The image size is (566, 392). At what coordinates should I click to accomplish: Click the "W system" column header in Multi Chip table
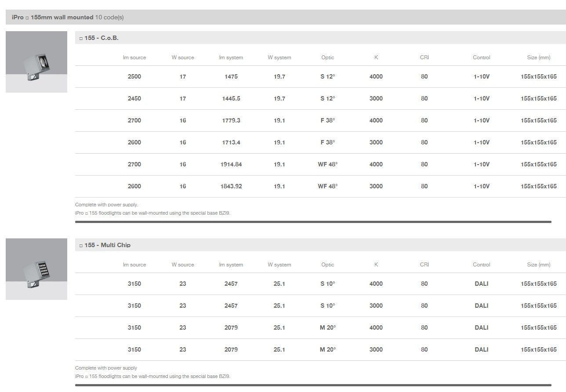(x=279, y=265)
